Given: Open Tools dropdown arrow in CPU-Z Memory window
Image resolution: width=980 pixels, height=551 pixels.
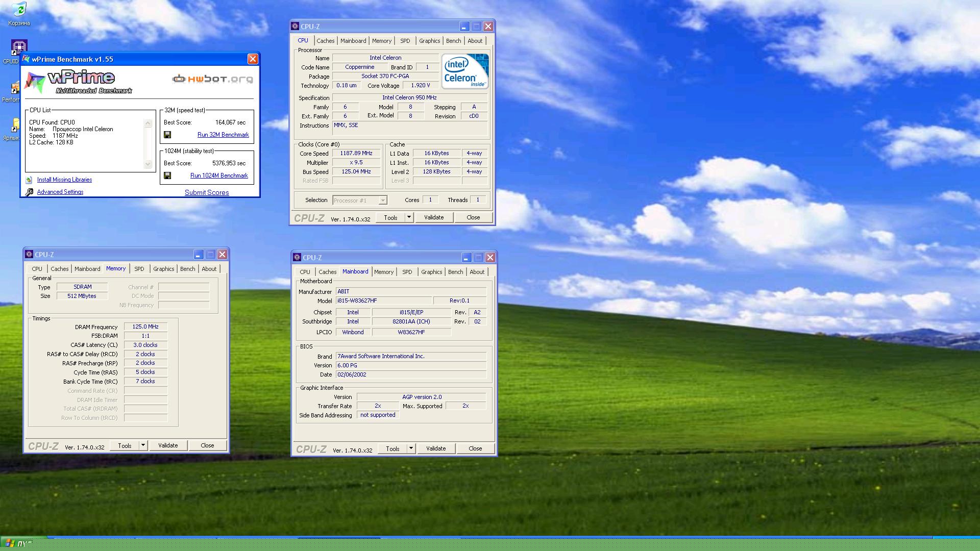Looking at the screenshot, I should pos(143,445).
